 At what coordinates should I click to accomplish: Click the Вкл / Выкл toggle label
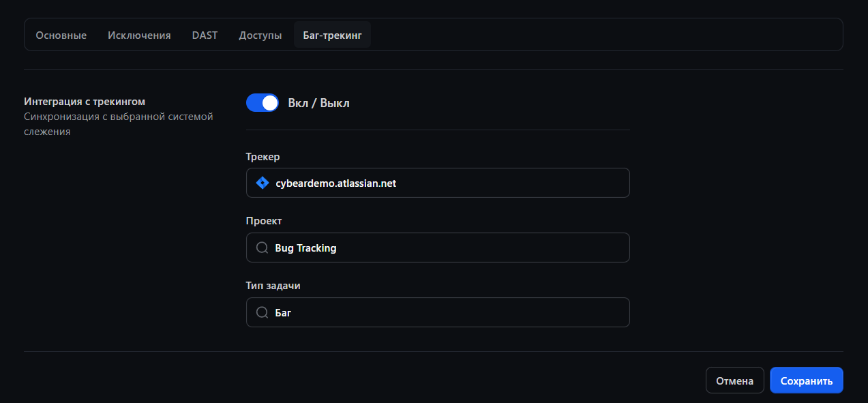318,103
